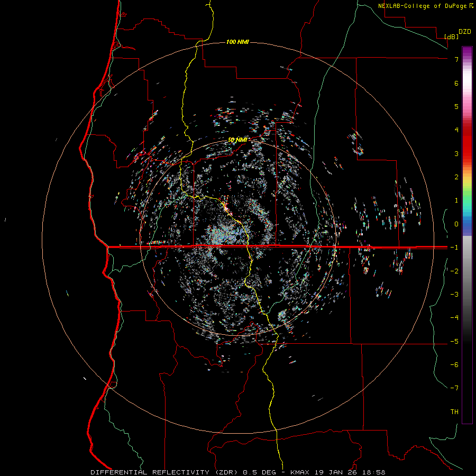The image size is (476, 476).
Task: Click the -5 dB tick label on colorbar
Action: (454, 342)
